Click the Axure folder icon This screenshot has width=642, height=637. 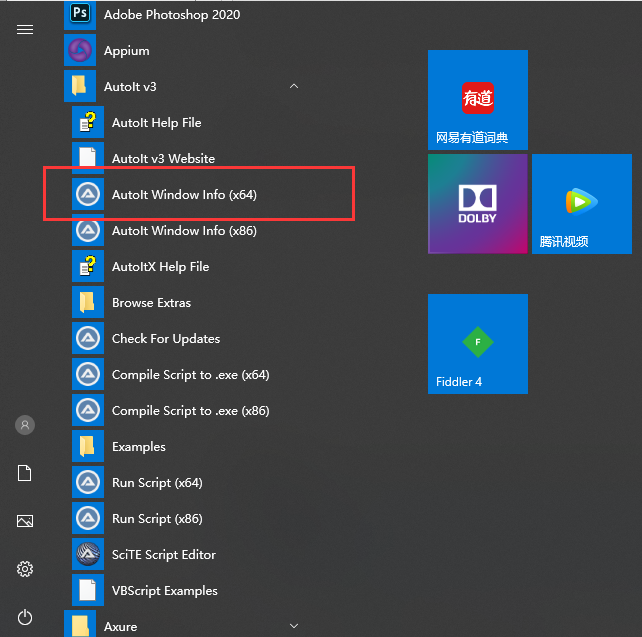pyautogui.click(x=80, y=624)
